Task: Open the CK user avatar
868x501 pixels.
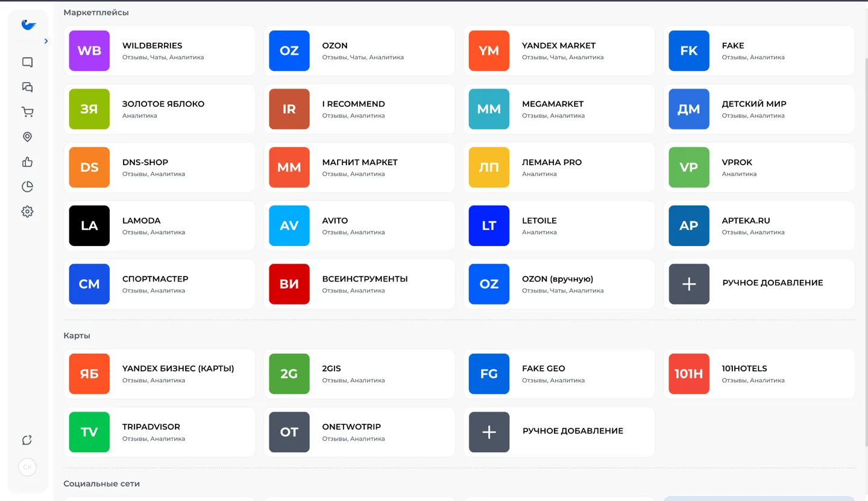Action: 27,467
